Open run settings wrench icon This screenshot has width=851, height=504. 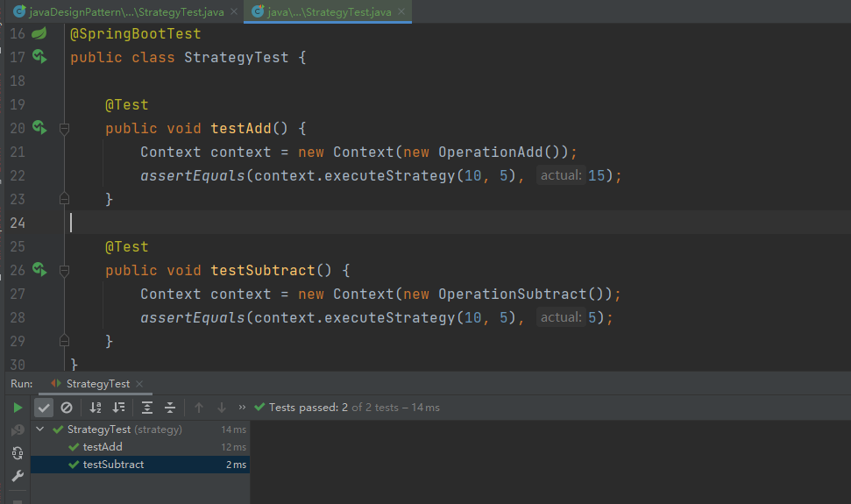coord(18,476)
